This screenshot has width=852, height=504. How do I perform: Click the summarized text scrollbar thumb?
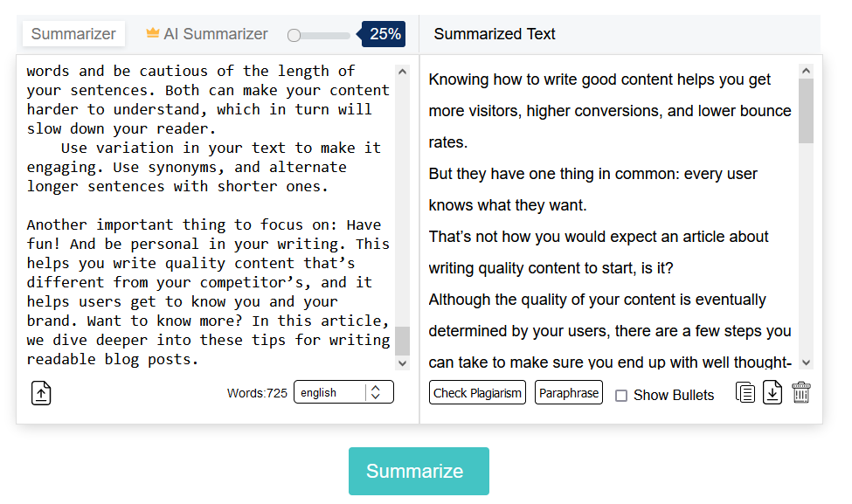[806, 111]
